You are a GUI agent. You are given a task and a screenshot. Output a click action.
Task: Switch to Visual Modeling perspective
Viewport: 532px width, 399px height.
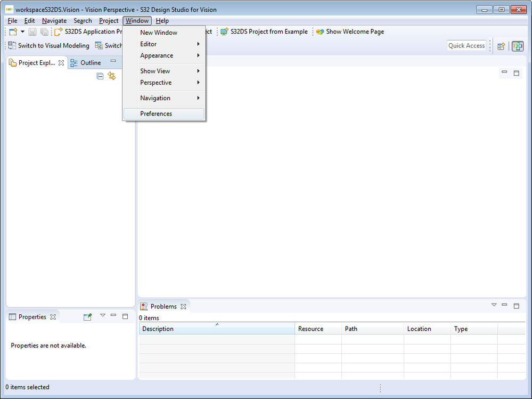point(48,45)
